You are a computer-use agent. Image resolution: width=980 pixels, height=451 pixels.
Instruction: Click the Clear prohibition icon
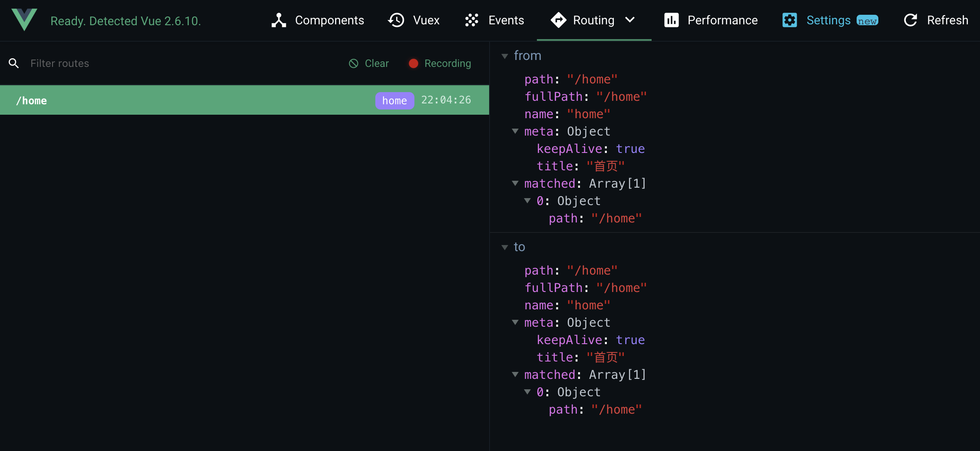(354, 63)
